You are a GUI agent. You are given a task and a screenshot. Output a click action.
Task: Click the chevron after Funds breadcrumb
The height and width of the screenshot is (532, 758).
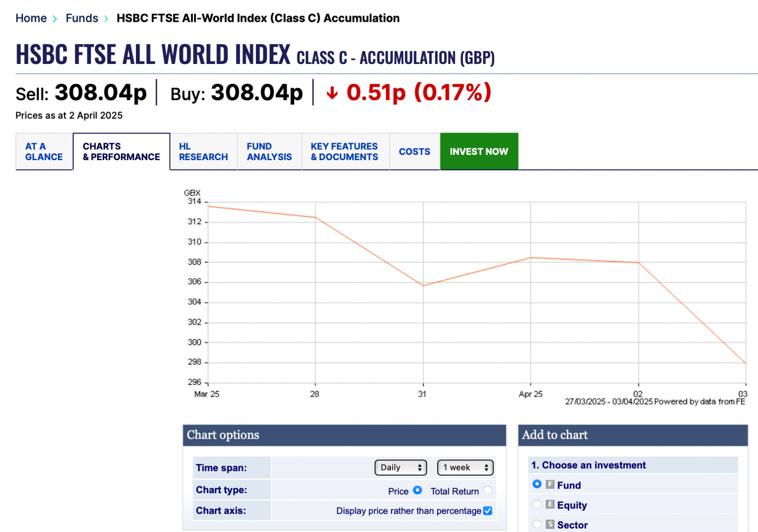click(106, 18)
